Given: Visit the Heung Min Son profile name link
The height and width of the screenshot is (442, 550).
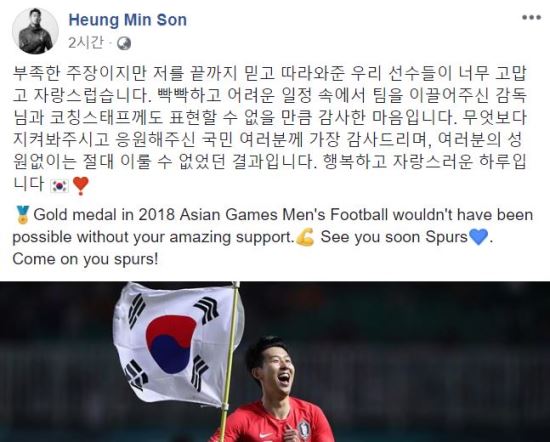Looking at the screenshot, I should [x=128, y=20].
